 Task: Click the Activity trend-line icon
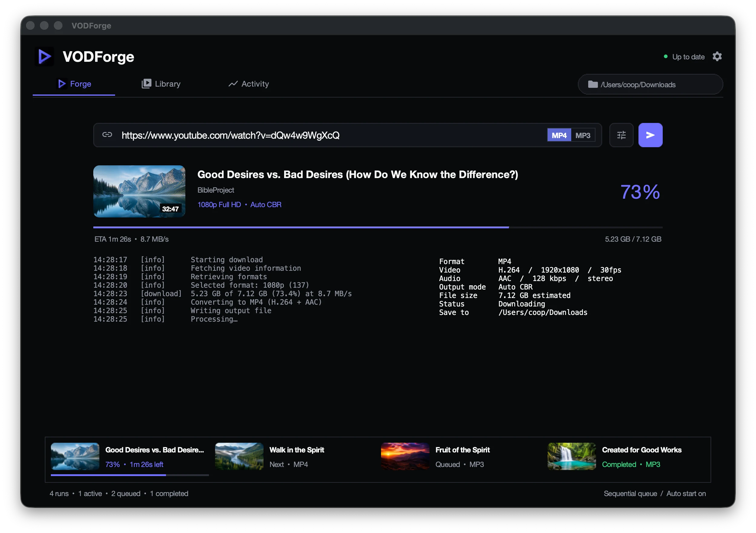(x=233, y=84)
